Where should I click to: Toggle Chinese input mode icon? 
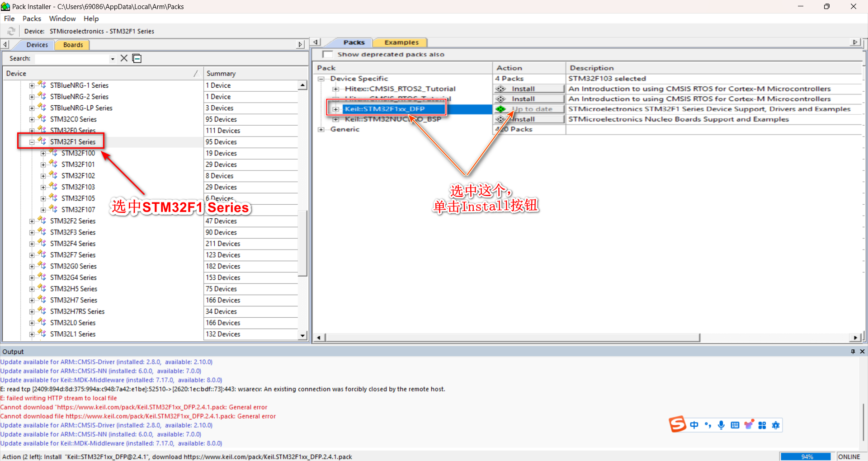pyautogui.click(x=694, y=425)
